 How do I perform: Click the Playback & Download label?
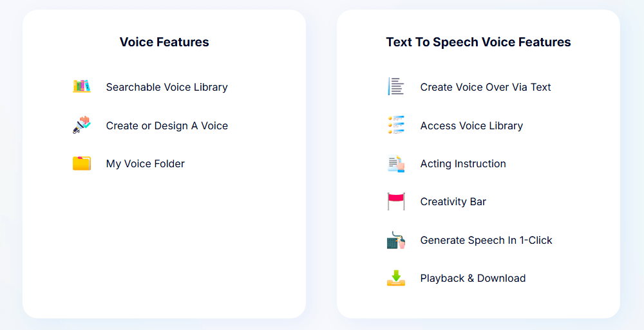click(473, 278)
